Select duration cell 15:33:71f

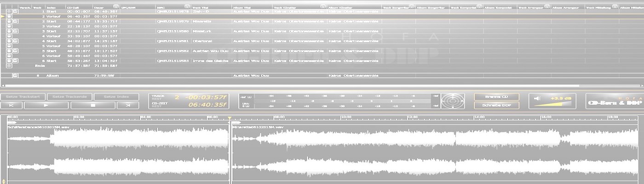click(x=106, y=21)
